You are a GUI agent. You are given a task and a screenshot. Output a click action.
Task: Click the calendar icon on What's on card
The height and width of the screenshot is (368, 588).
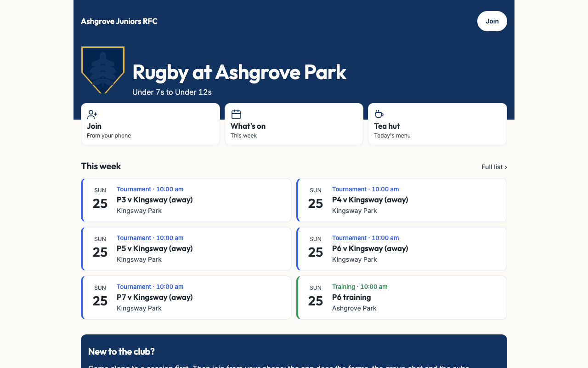pos(236,114)
